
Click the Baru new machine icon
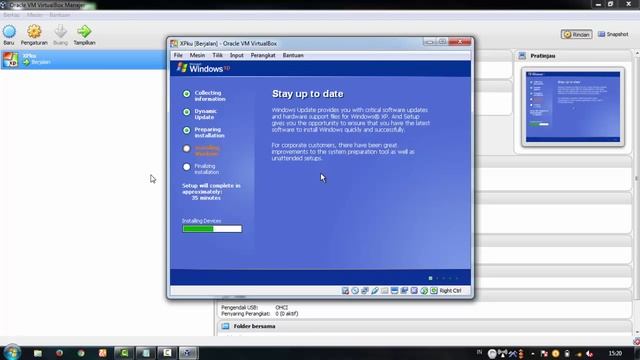click(9, 32)
